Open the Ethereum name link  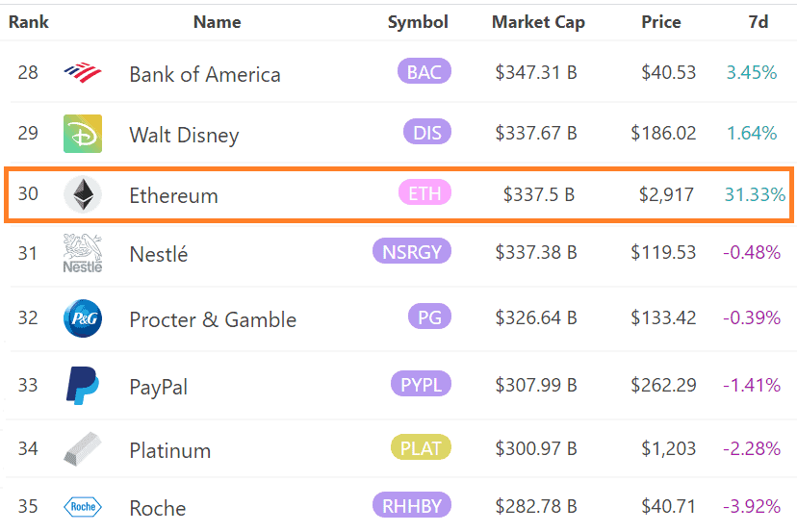coord(173,195)
